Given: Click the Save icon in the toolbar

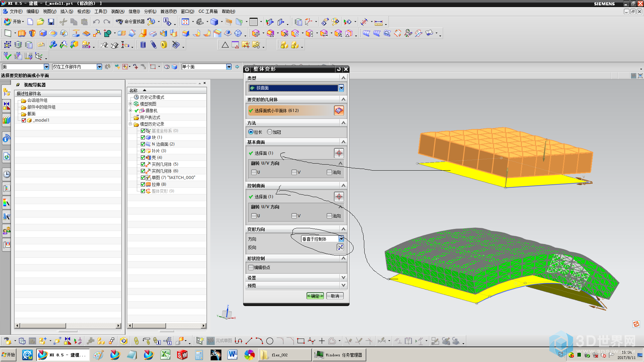Looking at the screenshot, I should coord(51,22).
